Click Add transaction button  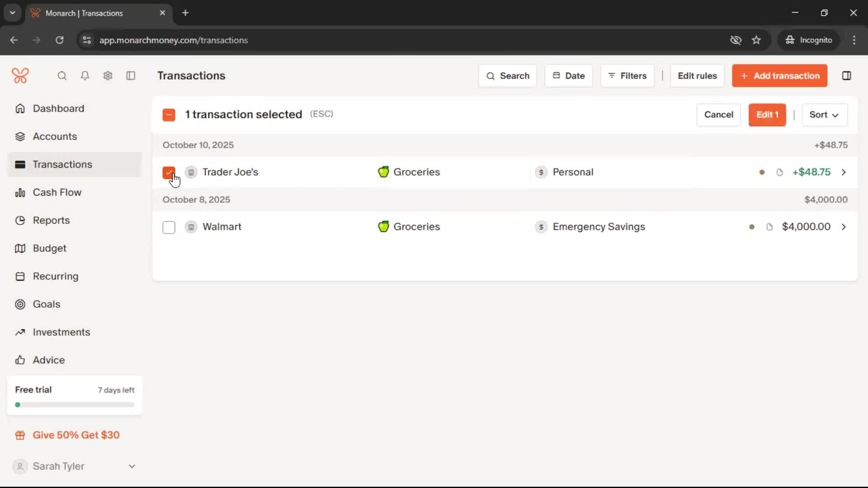(x=779, y=76)
